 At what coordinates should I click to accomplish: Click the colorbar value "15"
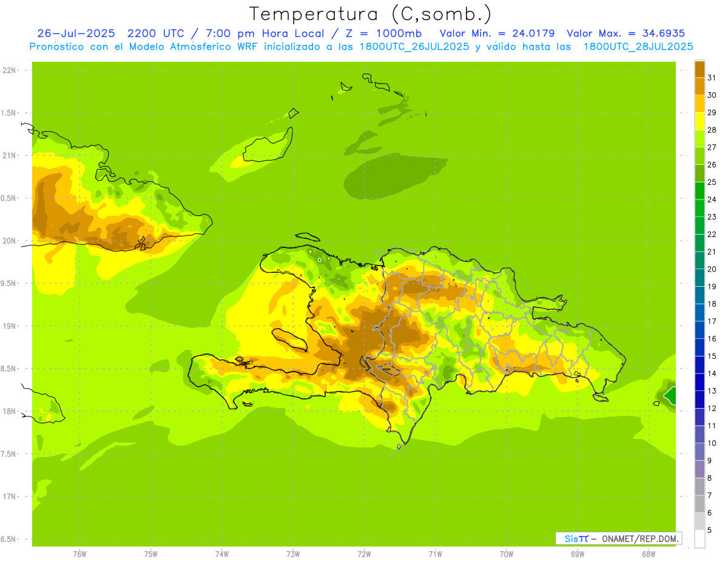pos(712,356)
